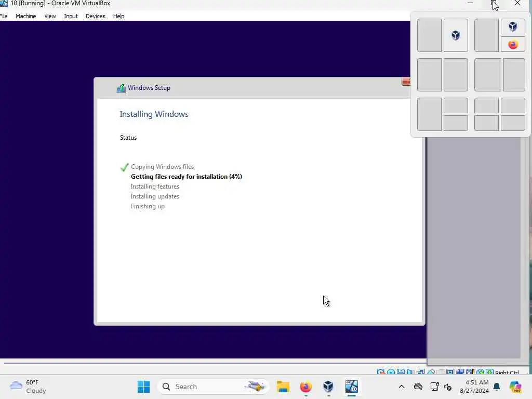Open the weather widget showing 60°F Cloudy
532x399 pixels.
pyautogui.click(x=28, y=387)
